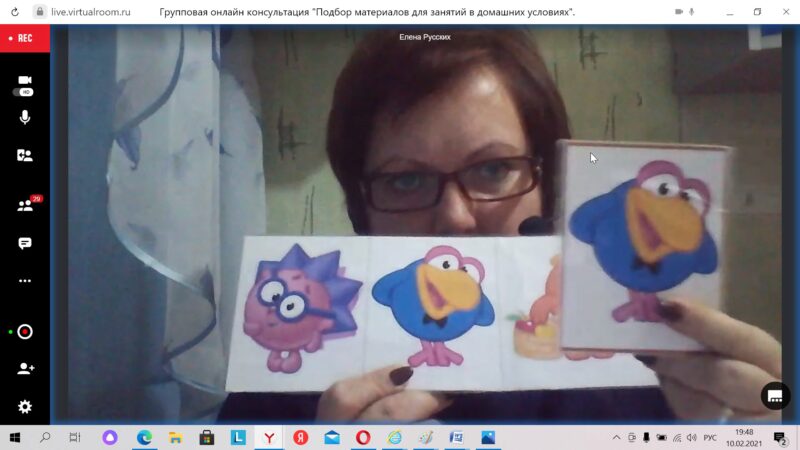Launch Microsoft Edge from the taskbar
The height and width of the screenshot is (450, 800).
point(144,437)
